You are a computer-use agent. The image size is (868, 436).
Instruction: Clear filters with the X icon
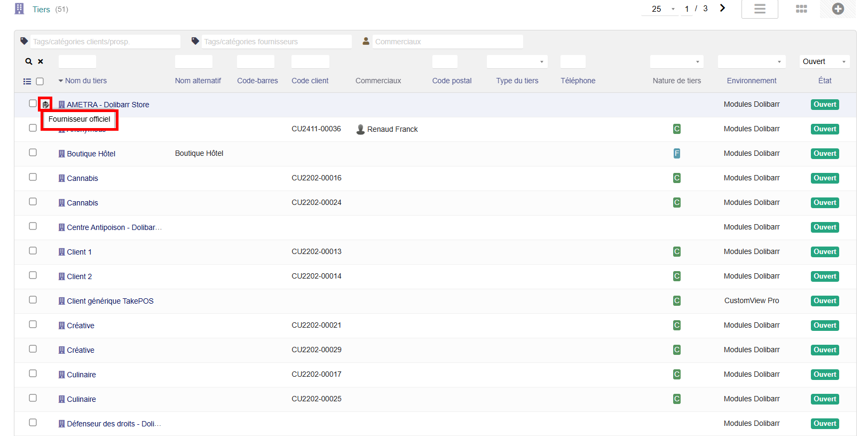click(x=41, y=62)
